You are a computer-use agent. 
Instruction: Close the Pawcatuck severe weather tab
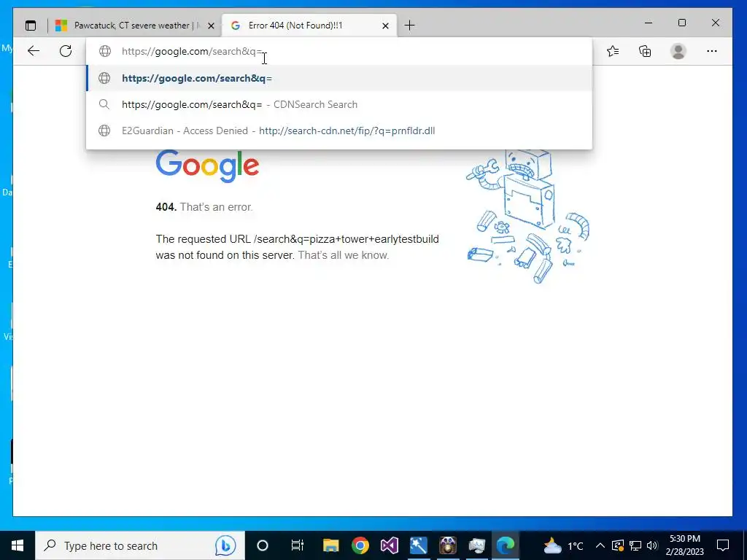[x=211, y=26]
